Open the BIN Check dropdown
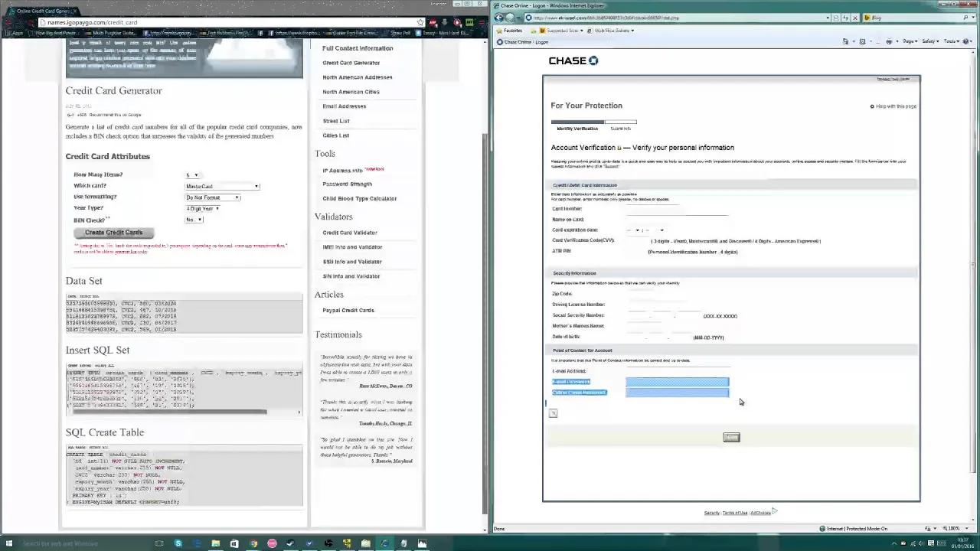 pos(194,220)
